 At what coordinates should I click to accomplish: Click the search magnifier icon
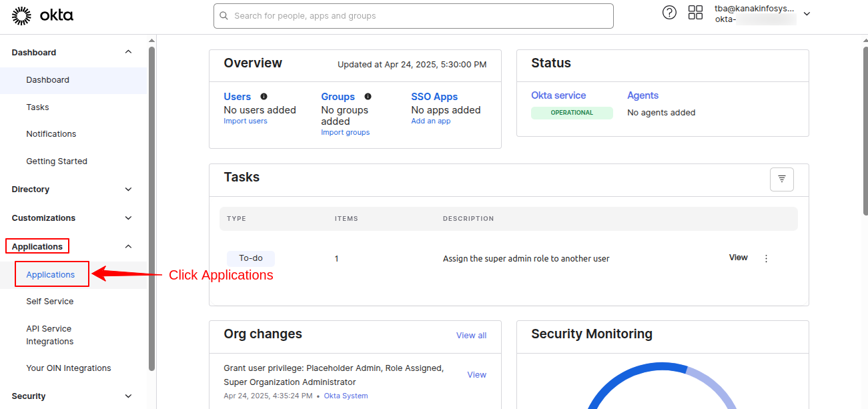click(x=224, y=16)
